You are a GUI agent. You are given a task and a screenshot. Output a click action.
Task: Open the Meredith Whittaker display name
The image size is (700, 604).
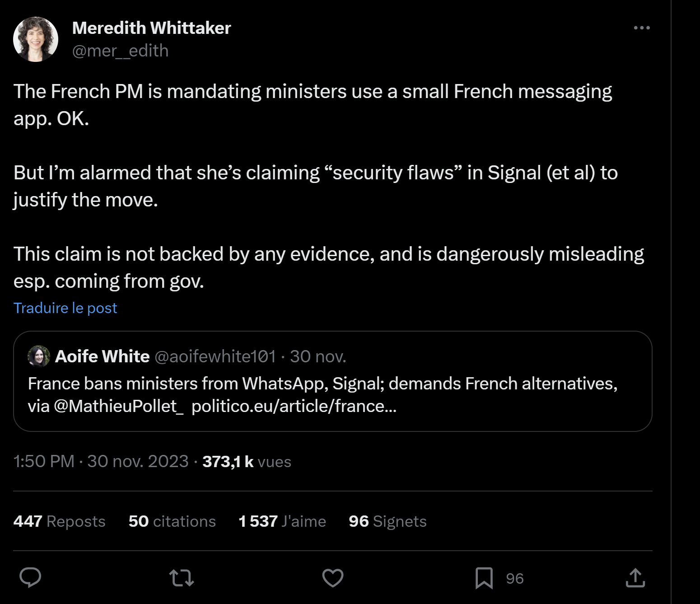152,28
